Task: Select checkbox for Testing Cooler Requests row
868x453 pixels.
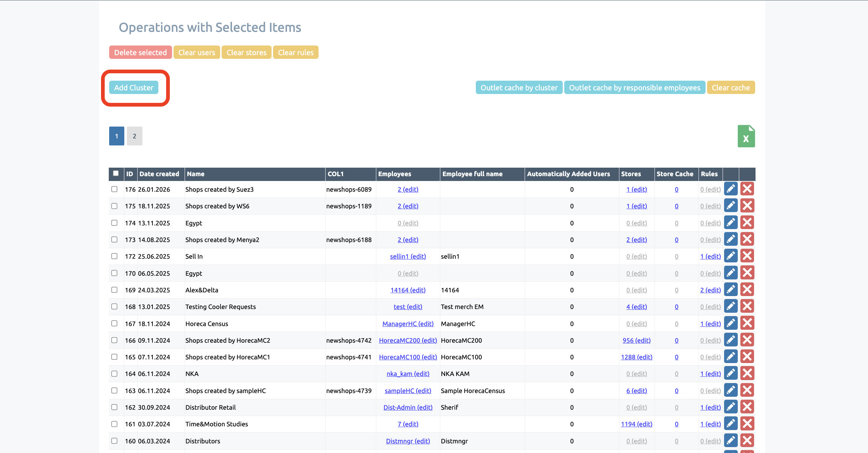Action: [114, 306]
